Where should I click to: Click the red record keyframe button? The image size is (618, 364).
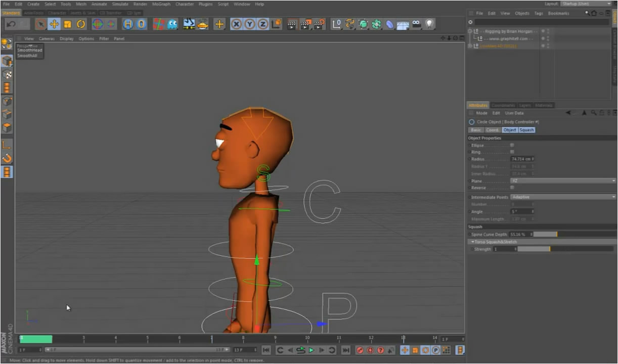point(360,350)
